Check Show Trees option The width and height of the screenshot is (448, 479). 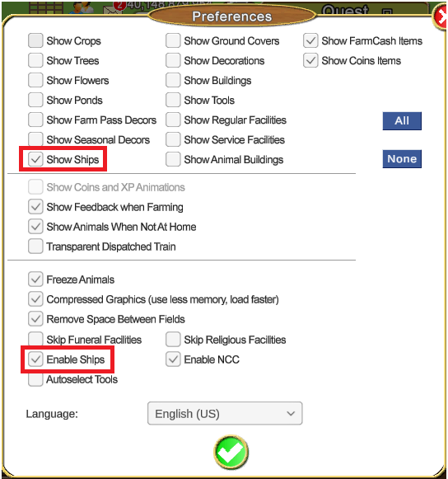point(35,60)
